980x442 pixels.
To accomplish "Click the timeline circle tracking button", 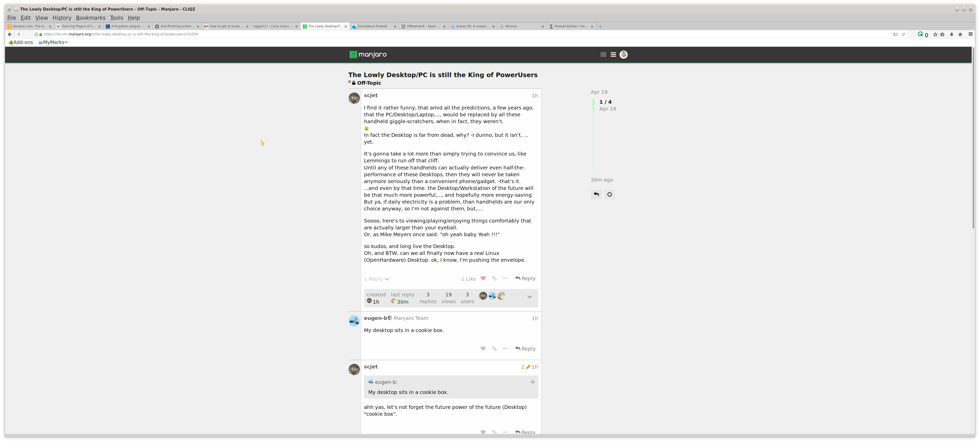I will click(x=609, y=194).
